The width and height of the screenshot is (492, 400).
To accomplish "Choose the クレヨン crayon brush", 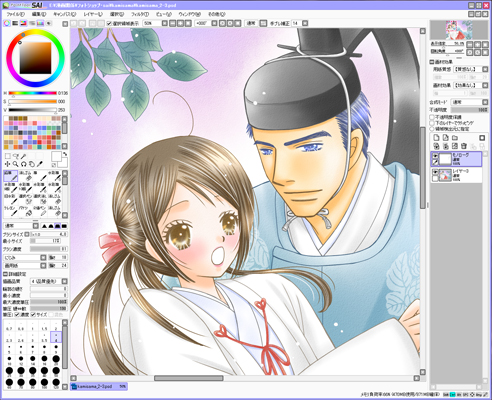I will tap(11, 210).
